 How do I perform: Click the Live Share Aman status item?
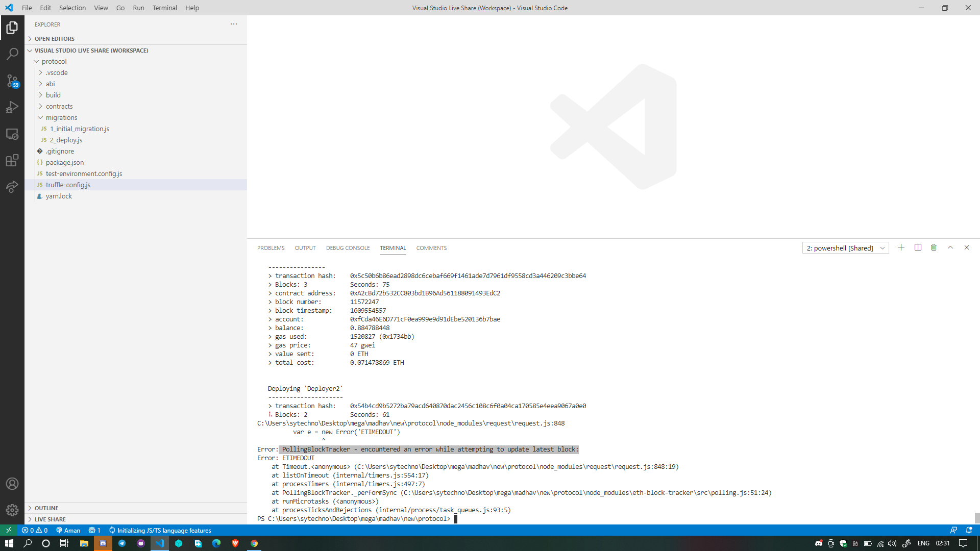click(x=68, y=530)
